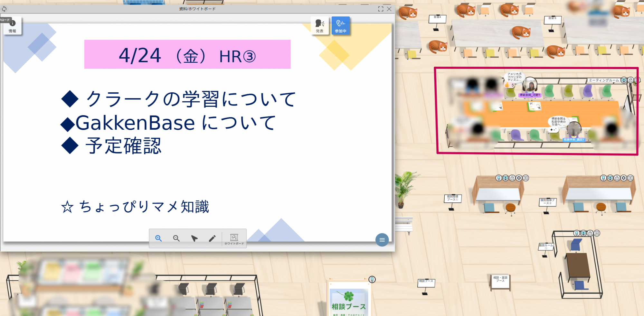Viewport: 644px width, 316px height.
Task: Choose the pencil drawing tool
Action: [x=212, y=238]
